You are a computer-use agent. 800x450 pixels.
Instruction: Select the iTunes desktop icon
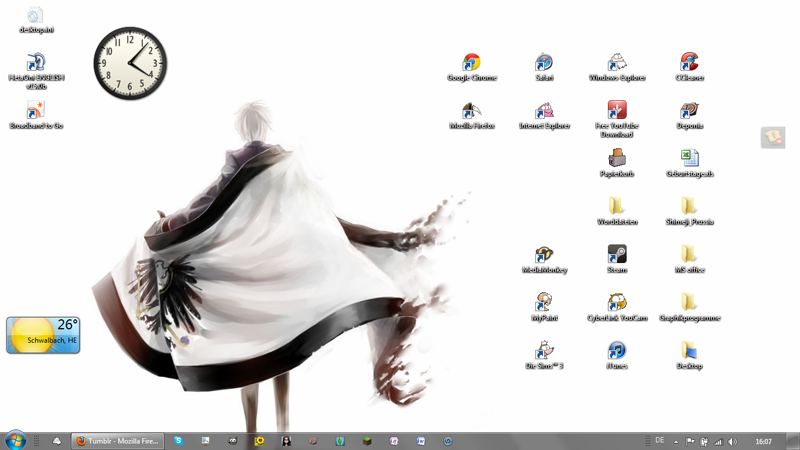pos(617,351)
